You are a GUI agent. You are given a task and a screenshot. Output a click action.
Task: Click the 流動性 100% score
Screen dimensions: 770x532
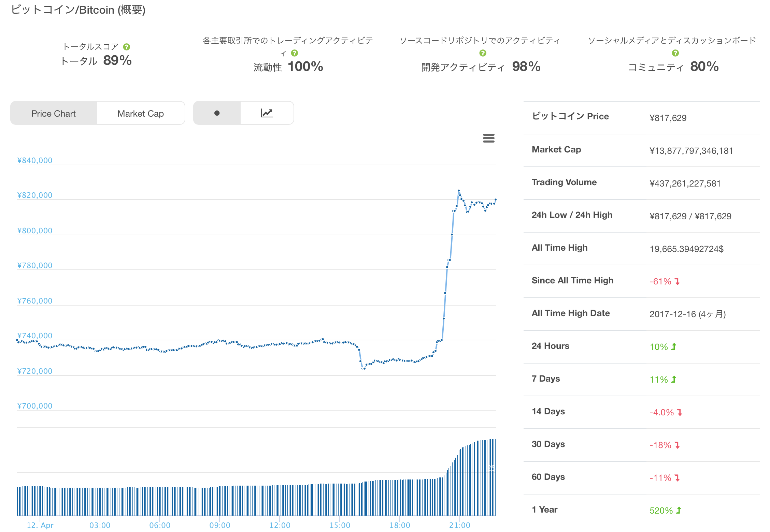pyautogui.click(x=288, y=66)
